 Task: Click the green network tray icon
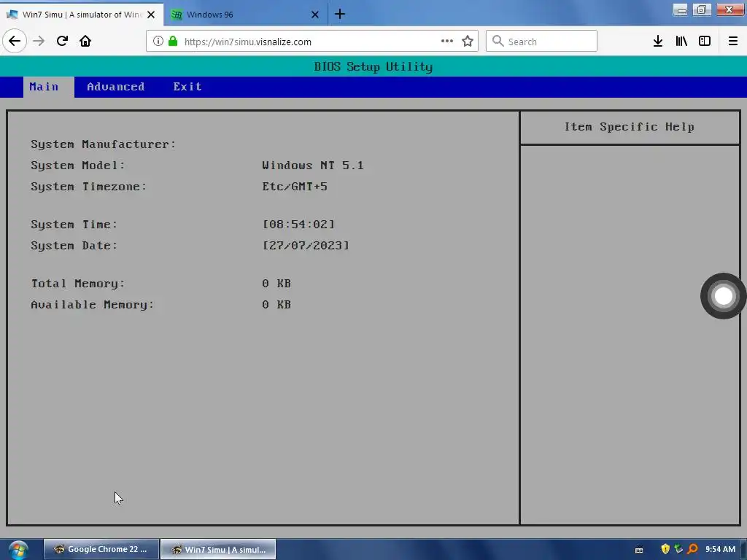click(679, 550)
